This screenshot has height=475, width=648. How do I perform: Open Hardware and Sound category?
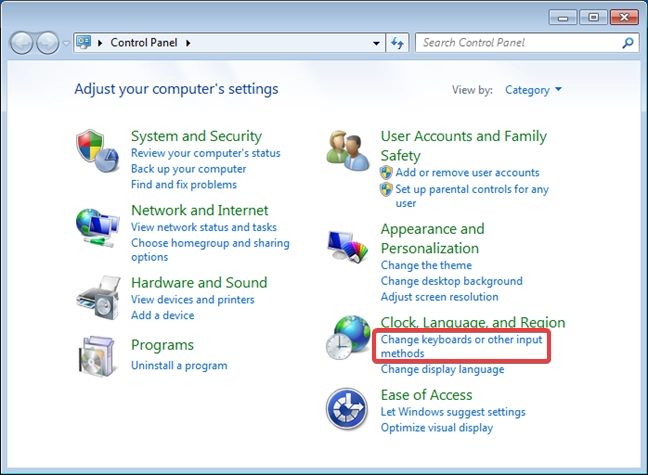point(199,282)
